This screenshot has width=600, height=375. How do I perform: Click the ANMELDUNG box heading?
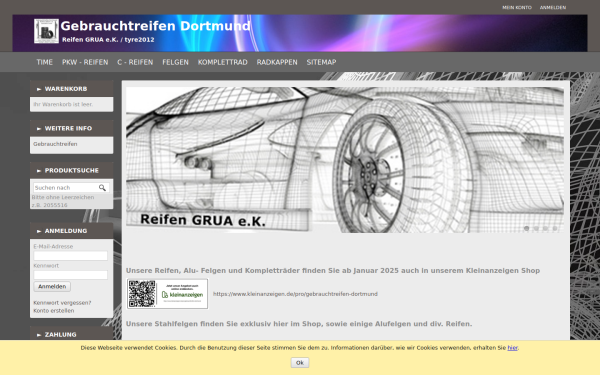[72, 231]
